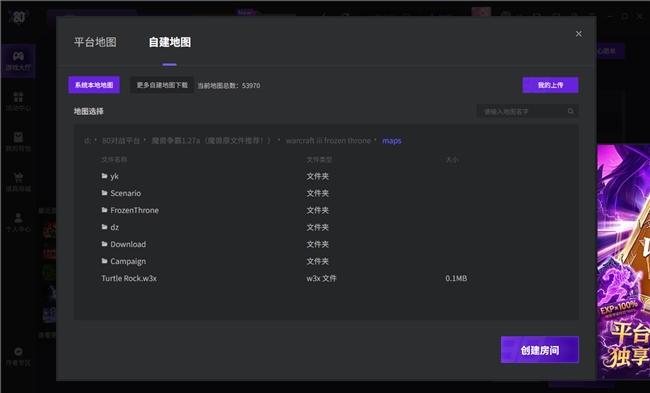
Task: Click the 创建房间 button
Action: (540, 350)
